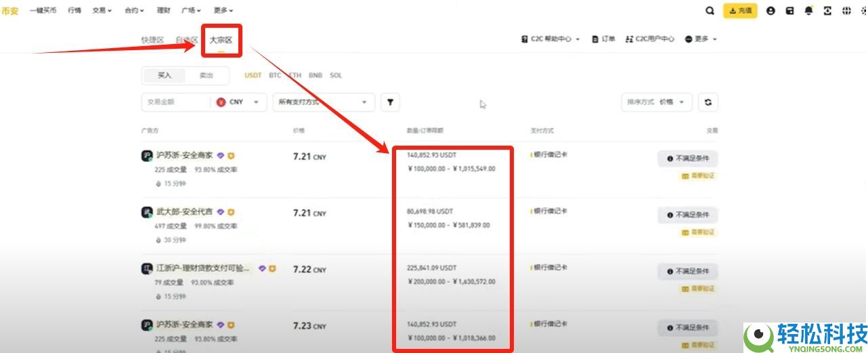Switch to the 自选区 tab

[x=187, y=41]
